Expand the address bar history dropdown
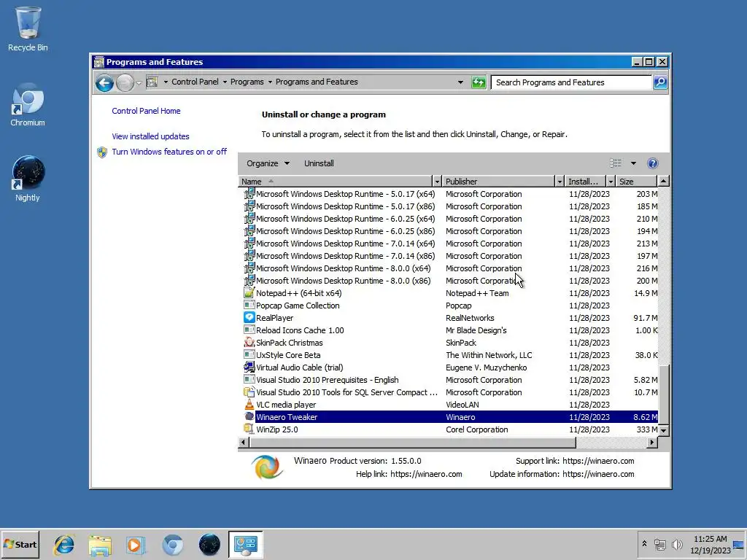 click(460, 82)
